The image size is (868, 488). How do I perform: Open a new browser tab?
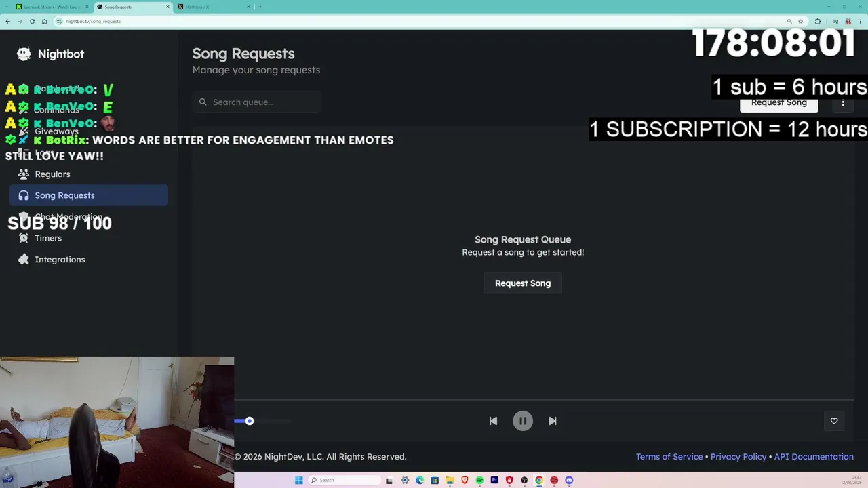(x=260, y=7)
